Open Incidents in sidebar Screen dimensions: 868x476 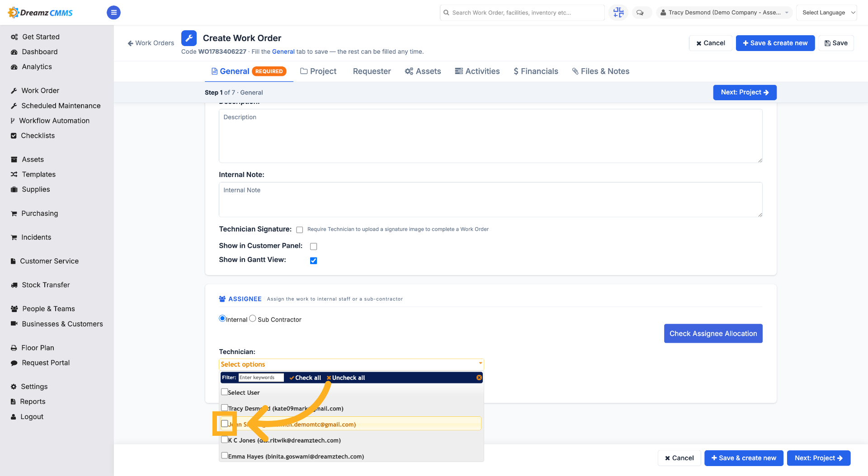[36, 237]
